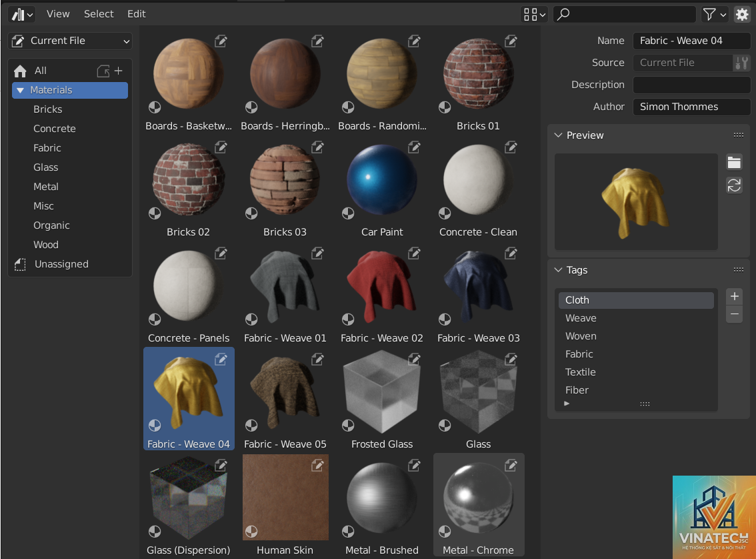
Task: Add a new tag with plus button
Action: click(x=734, y=297)
